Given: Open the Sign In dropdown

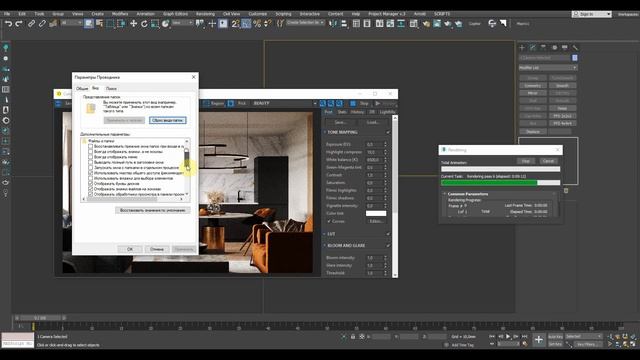Looking at the screenshot, I should click(592, 14).
